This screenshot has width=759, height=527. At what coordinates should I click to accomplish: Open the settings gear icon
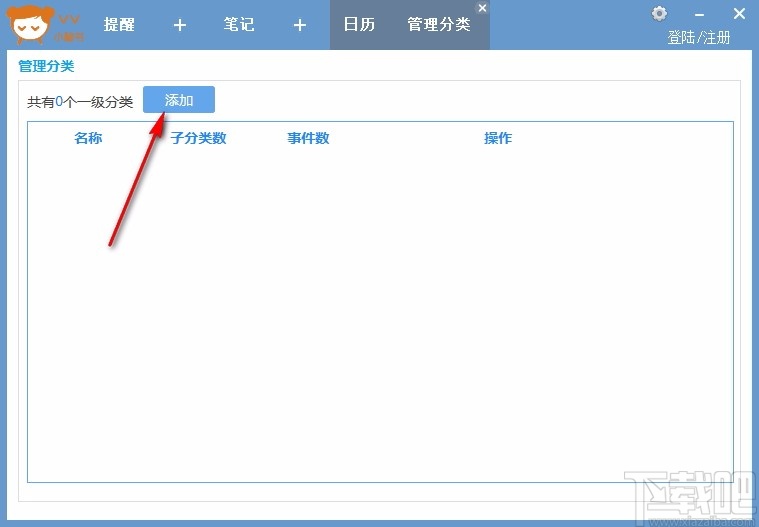(659, 14)
